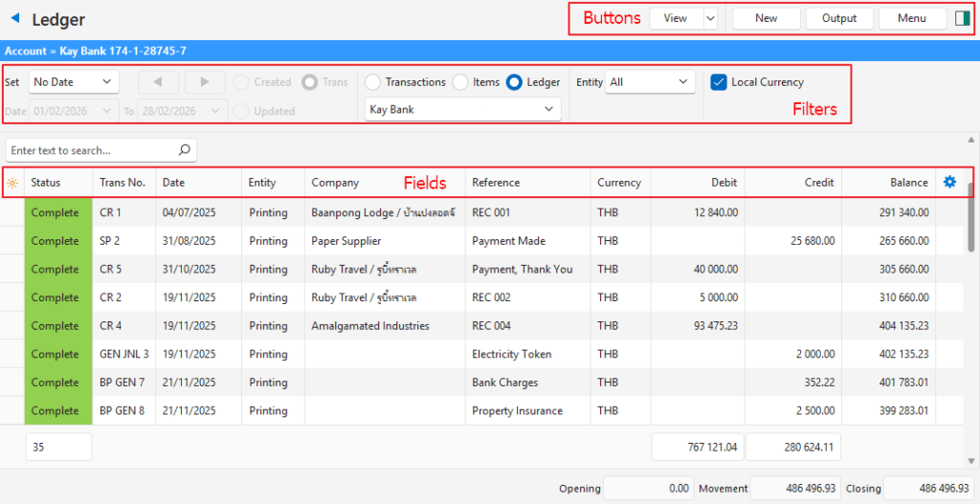
Task: Click the Movement value field
Action: 795,489
